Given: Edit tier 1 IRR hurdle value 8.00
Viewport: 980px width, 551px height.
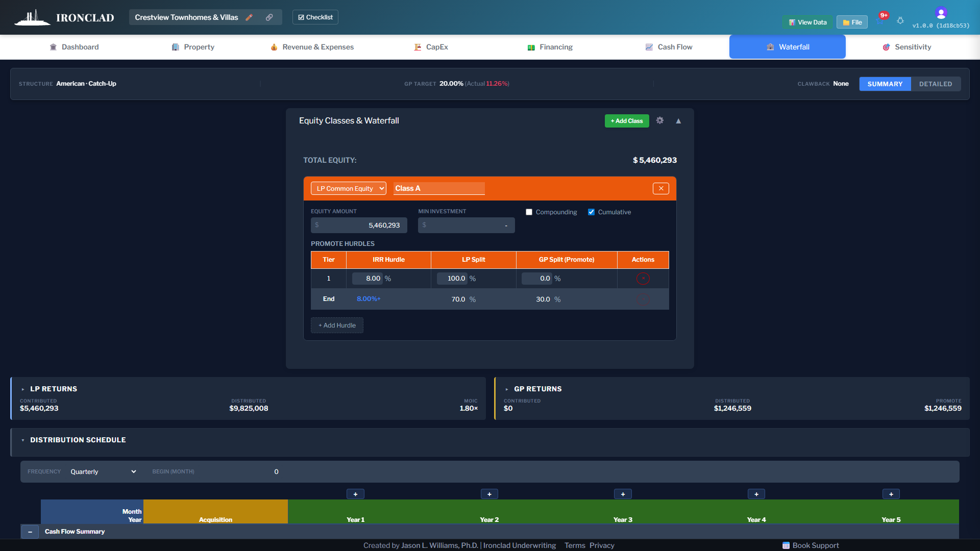Looking at the screenshot, I should point(367,279).
